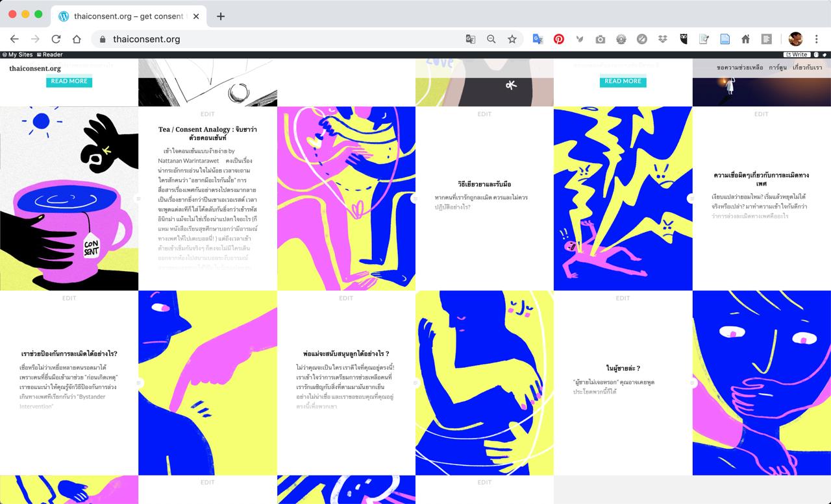Open the Google Translate extension
Viewport: 831px width, 504px height.
(538, 39)
